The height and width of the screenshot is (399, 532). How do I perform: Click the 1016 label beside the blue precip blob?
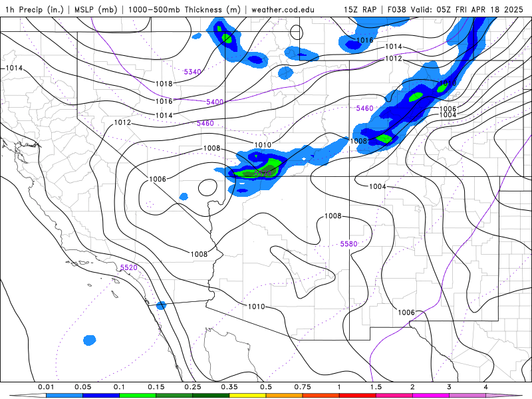364,40
